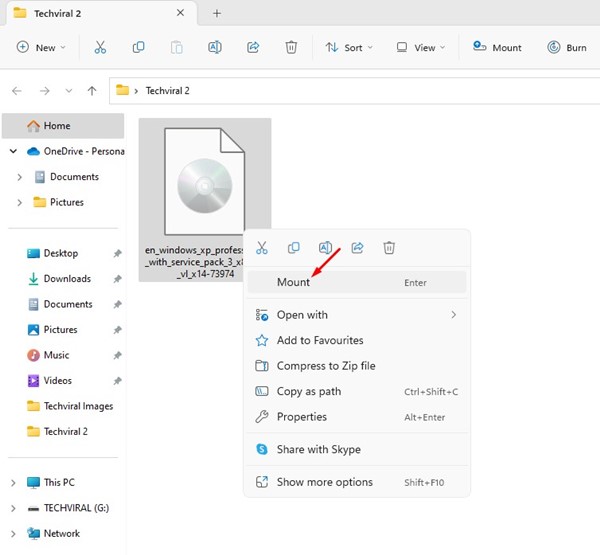Click the pin icon next to Downloads
This screenshot has width=600, height=555.
[x=117, y=279]
